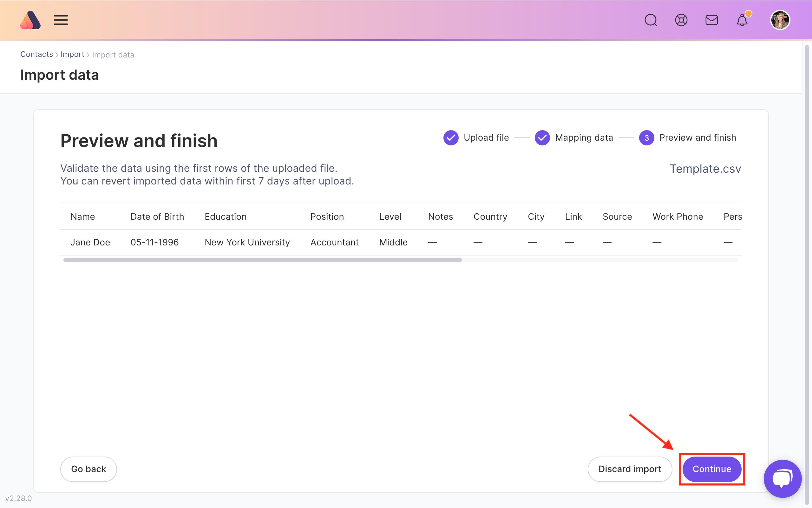Click the Work Phone column header
Image resolution: width=812 pixels, height=508 pixels.
point(678,217)
